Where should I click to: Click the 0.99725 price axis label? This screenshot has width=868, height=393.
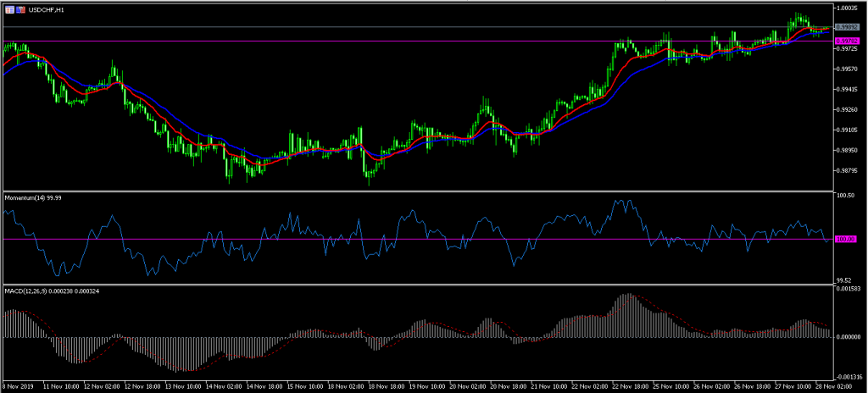tap(847, 49)
